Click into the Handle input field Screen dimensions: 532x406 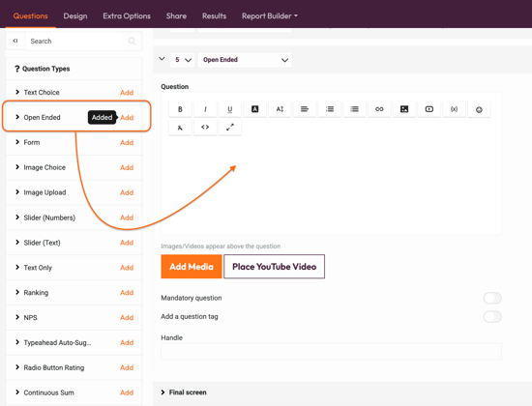pyautogui.click(x=331, y=351)
